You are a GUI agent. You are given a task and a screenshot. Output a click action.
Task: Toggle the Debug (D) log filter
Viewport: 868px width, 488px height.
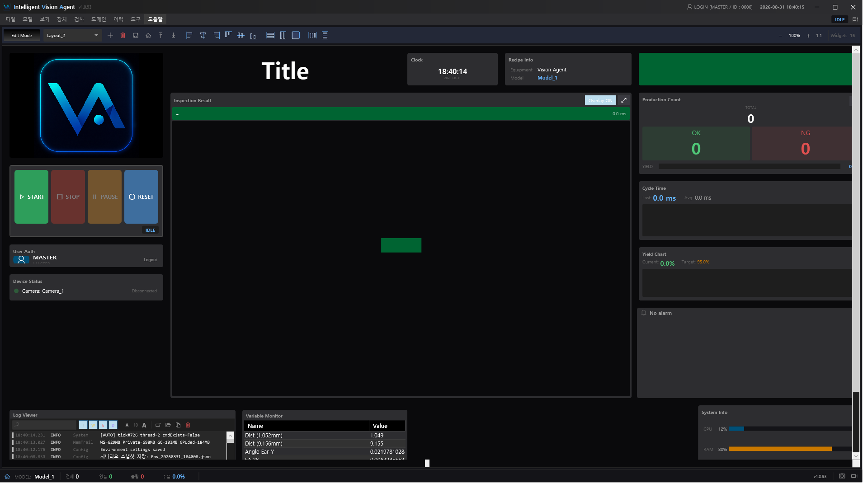coord(113,426)
